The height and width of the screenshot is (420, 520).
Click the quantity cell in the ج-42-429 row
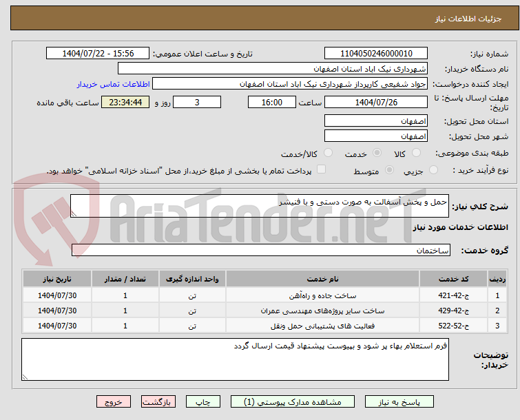(x=125, y=311)
